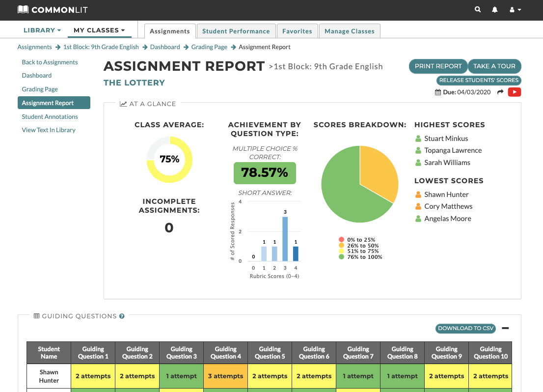Click the Guiding Question 1 column header
Image resolution: width=543 pixels, height=392 pixels.
(x=93, y=353)
